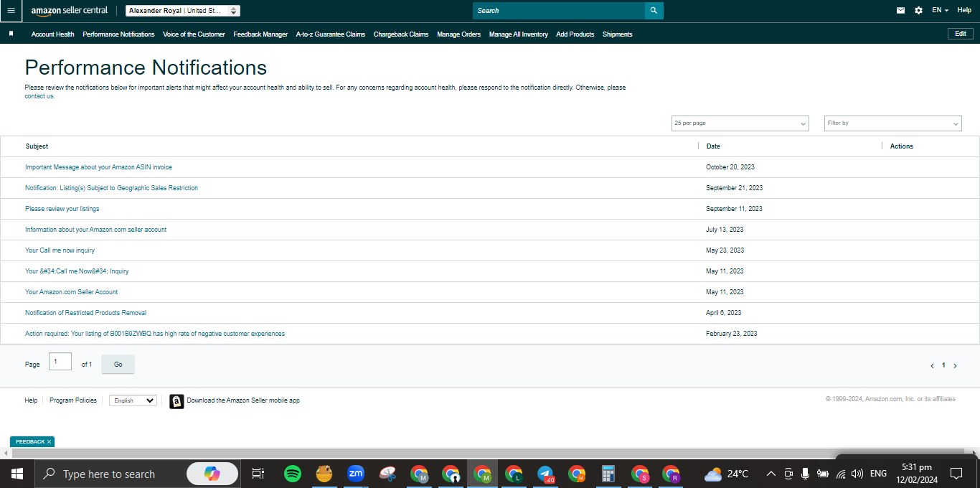Go to Voice of the Customer

point(194,34)
